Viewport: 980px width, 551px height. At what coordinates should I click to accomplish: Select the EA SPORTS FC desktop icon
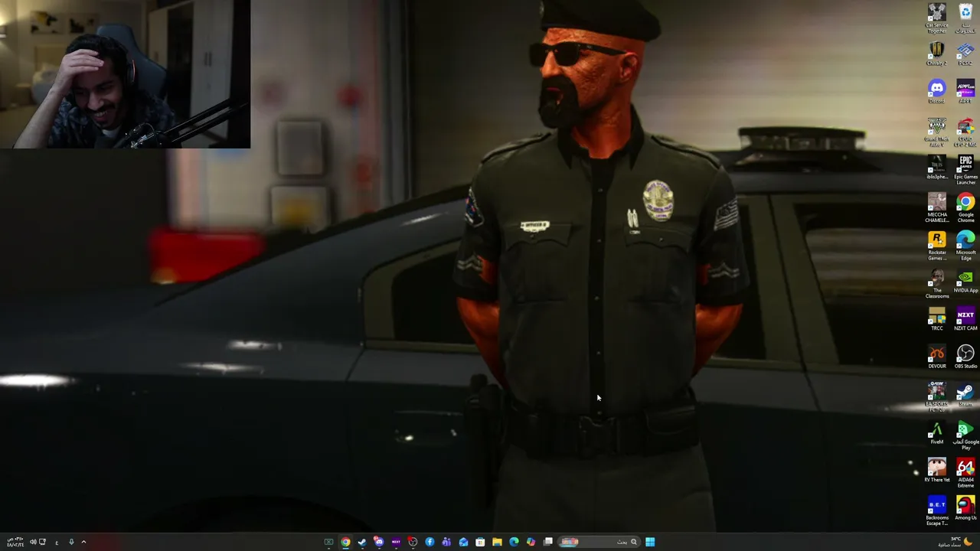[x=936, y=397]
